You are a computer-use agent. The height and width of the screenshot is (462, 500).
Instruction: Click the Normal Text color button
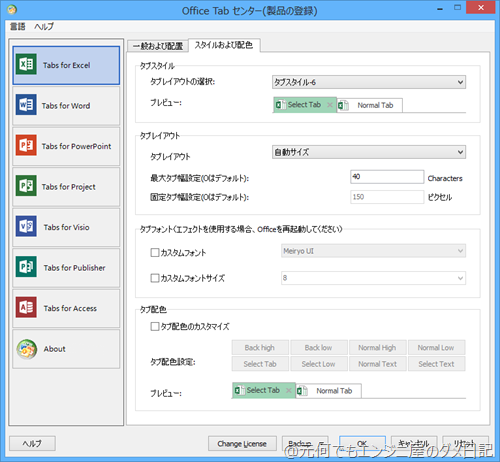[x=377, y=364]
